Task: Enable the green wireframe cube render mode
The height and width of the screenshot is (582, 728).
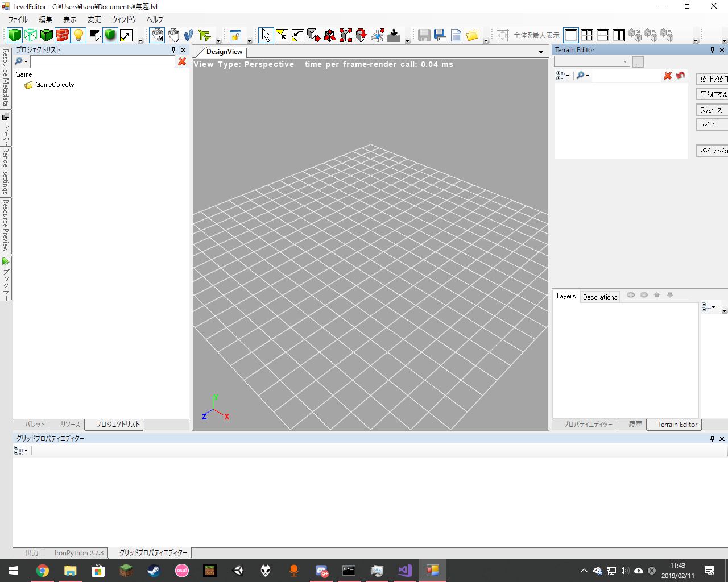Action: [x=31, y=35]
